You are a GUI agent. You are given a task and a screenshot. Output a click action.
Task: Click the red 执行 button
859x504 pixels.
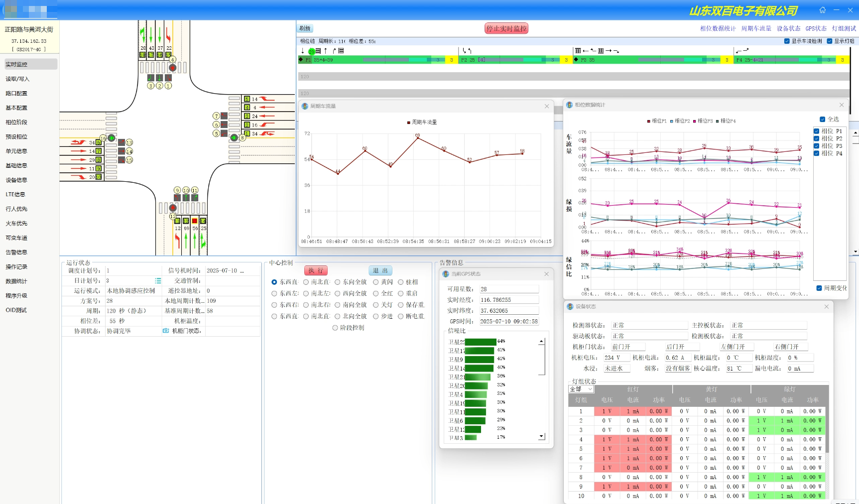[315, 270]
